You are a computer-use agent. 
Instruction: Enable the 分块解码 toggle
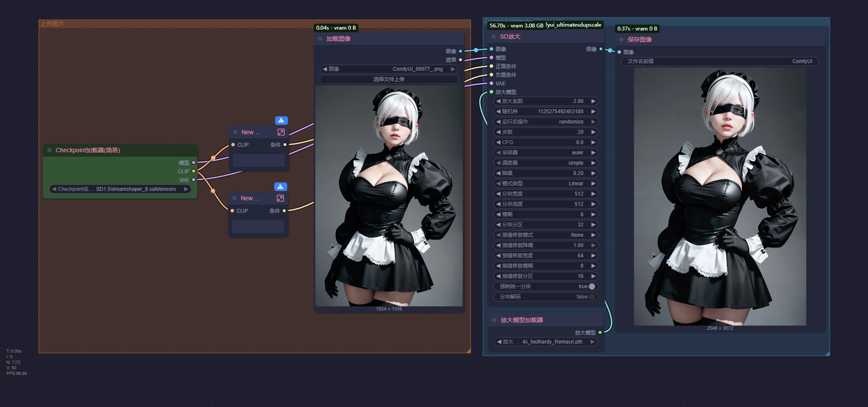click(592, 297)
